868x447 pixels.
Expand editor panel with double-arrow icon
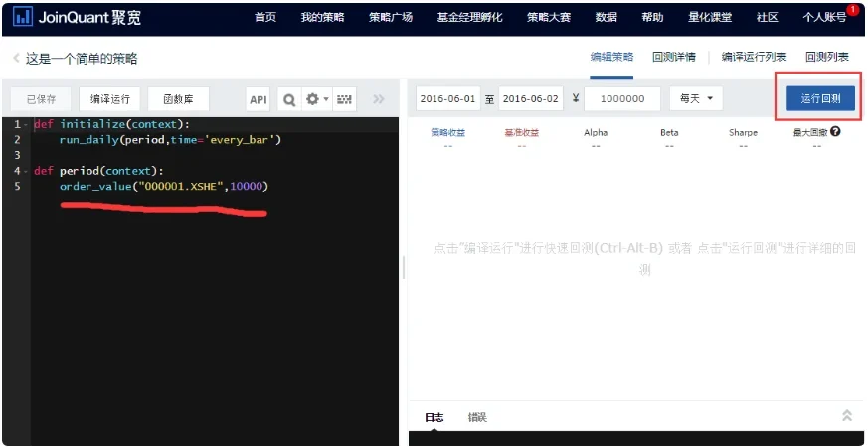tap(379, 99)
